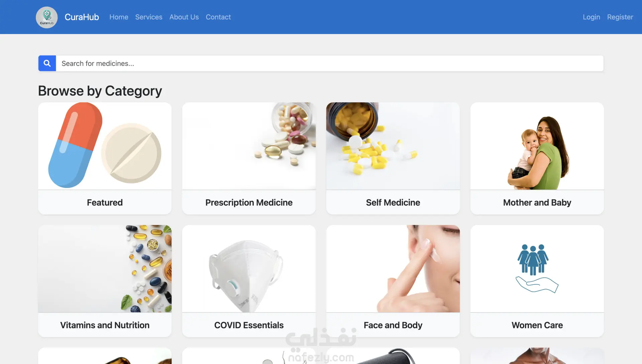642x364 pixels.
Task: Click the Vitamins and Nutrition supplements image
Action: pyautogui.click(x=105, y=268)
